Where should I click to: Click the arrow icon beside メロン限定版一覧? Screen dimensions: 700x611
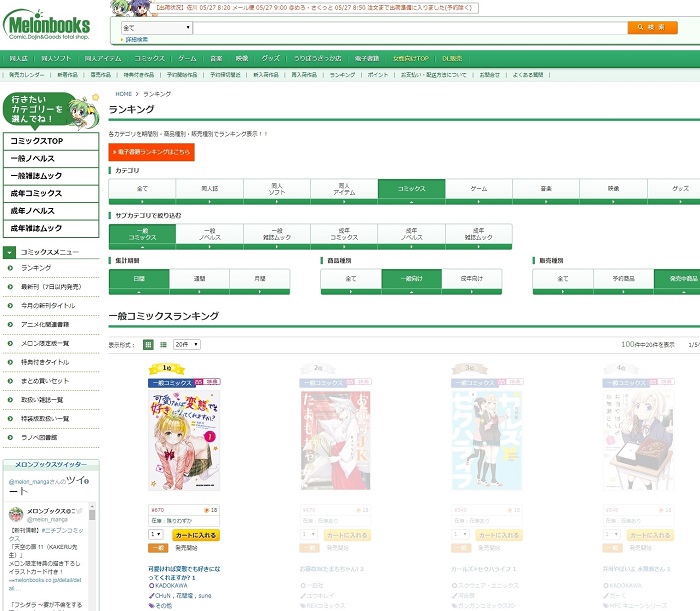10,344
